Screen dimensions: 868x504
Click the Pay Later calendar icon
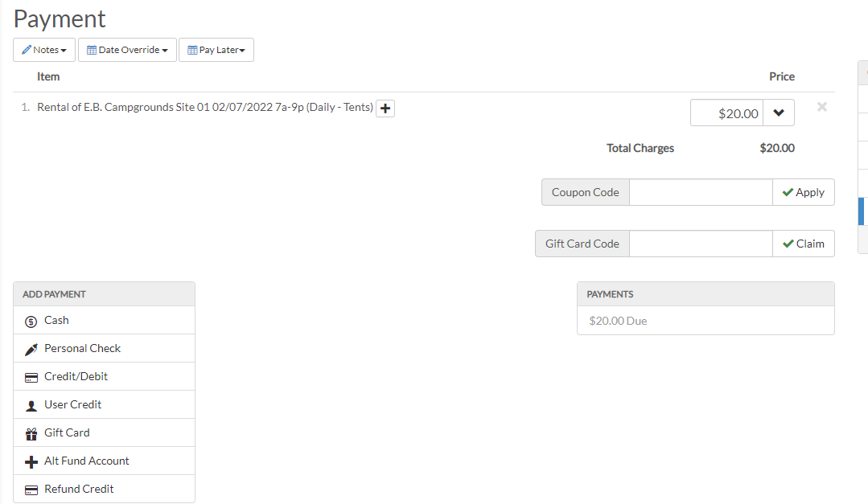click(x=192, y=50)
